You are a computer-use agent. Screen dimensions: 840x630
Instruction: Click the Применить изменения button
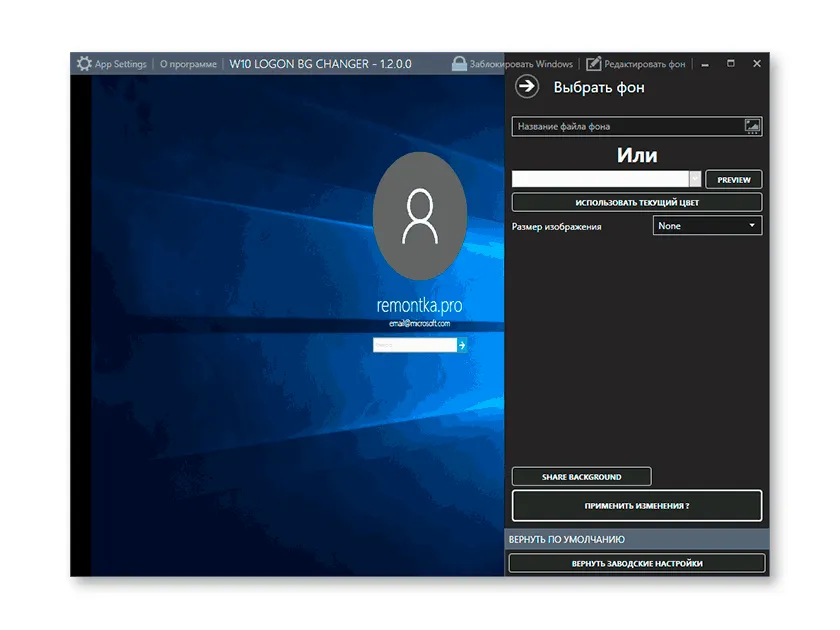[x=637, y=506]
